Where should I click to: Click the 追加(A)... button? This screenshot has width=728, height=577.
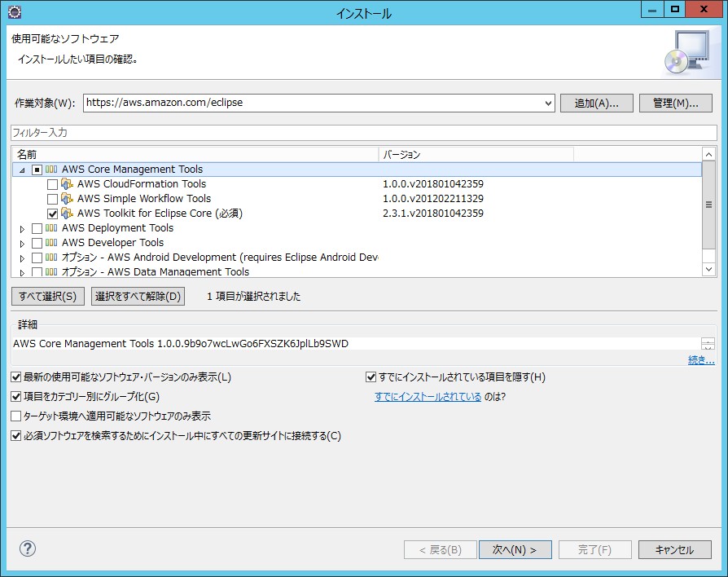click(597, 104)
